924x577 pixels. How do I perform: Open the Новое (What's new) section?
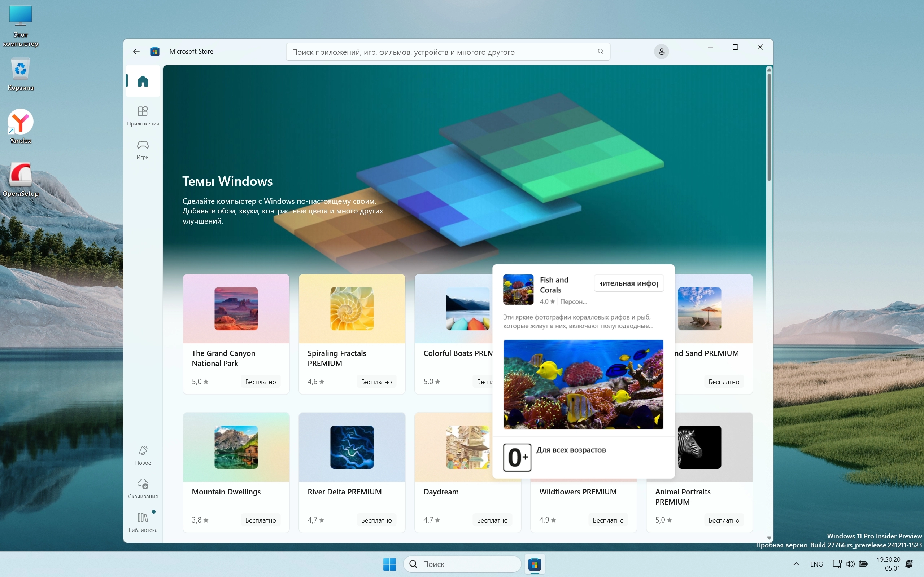pyautogui.click(x=143, y=455)
